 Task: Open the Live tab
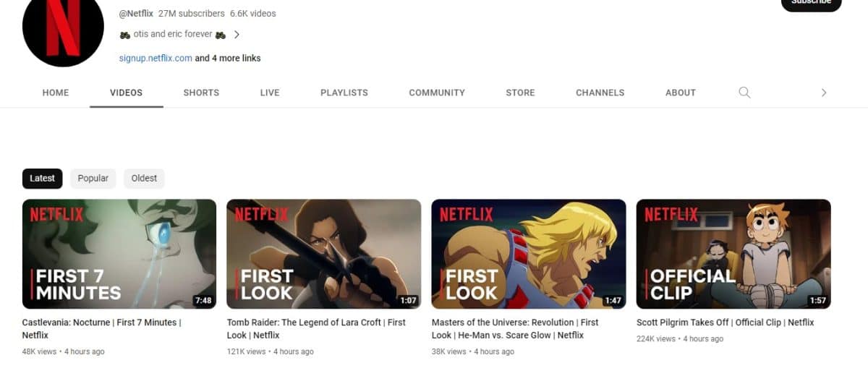[x=270, y=93]
